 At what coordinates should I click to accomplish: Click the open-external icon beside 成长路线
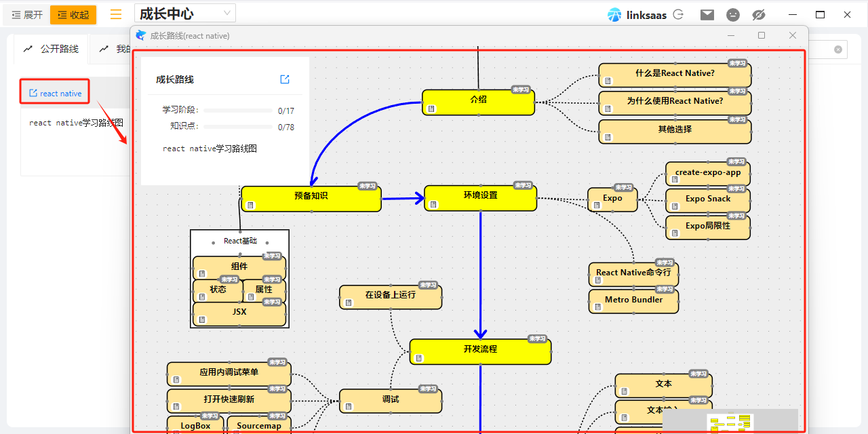coord(285,79)
